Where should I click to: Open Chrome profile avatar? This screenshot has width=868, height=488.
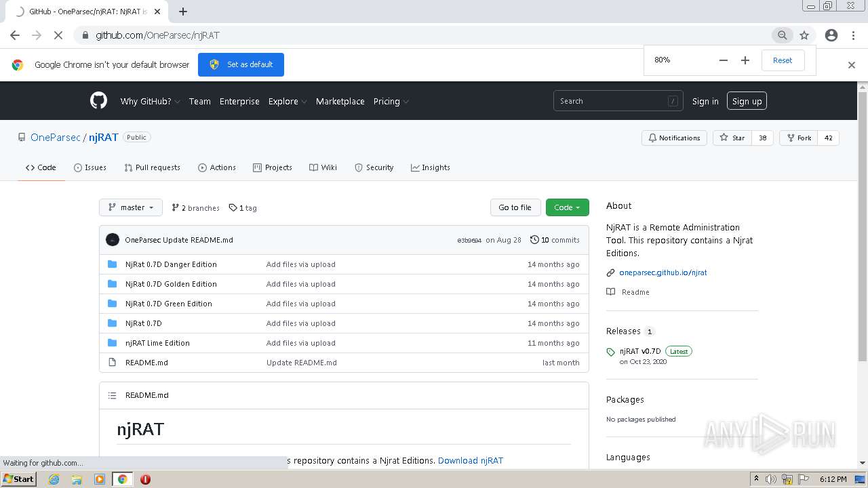831,35
